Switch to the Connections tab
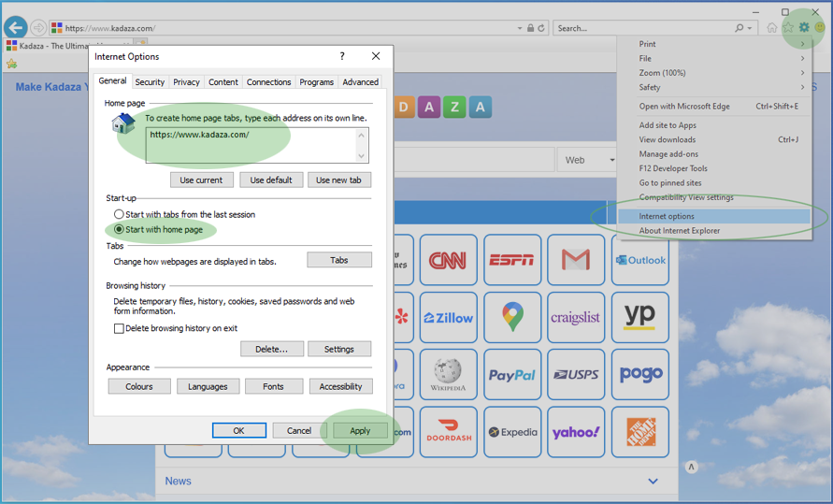This screenshot has width=833, height=504. tap(269, 81)
